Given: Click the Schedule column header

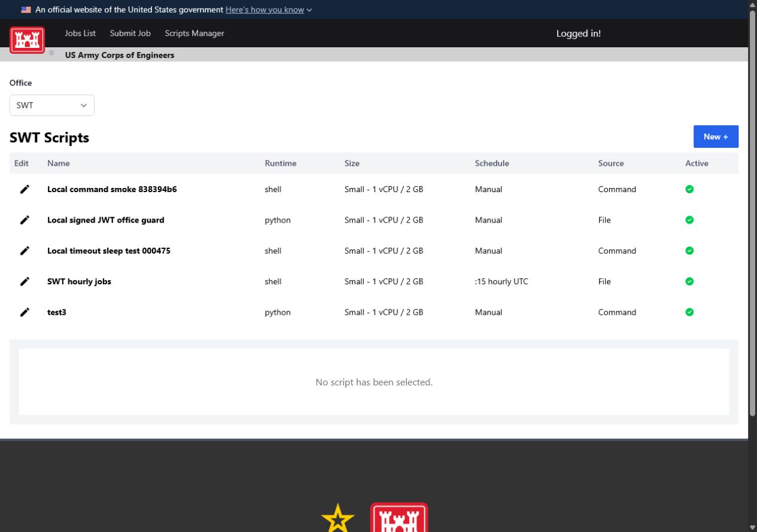Looking at the screenshot, I should [x=492, y=163].
